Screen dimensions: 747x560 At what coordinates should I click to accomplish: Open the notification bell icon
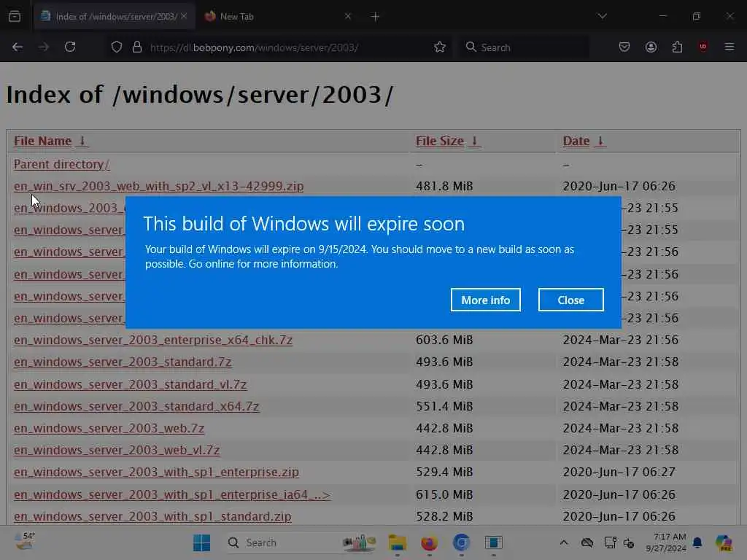click(697, 542)
